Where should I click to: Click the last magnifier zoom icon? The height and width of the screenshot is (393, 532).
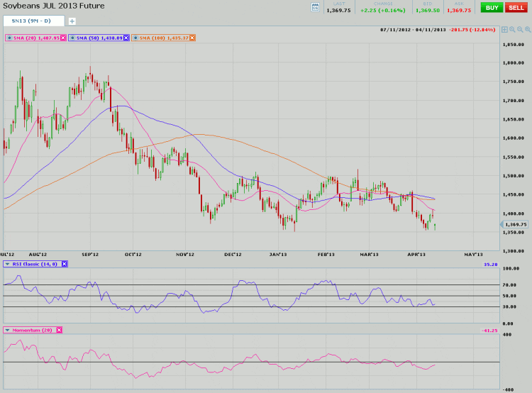(526, 30)
